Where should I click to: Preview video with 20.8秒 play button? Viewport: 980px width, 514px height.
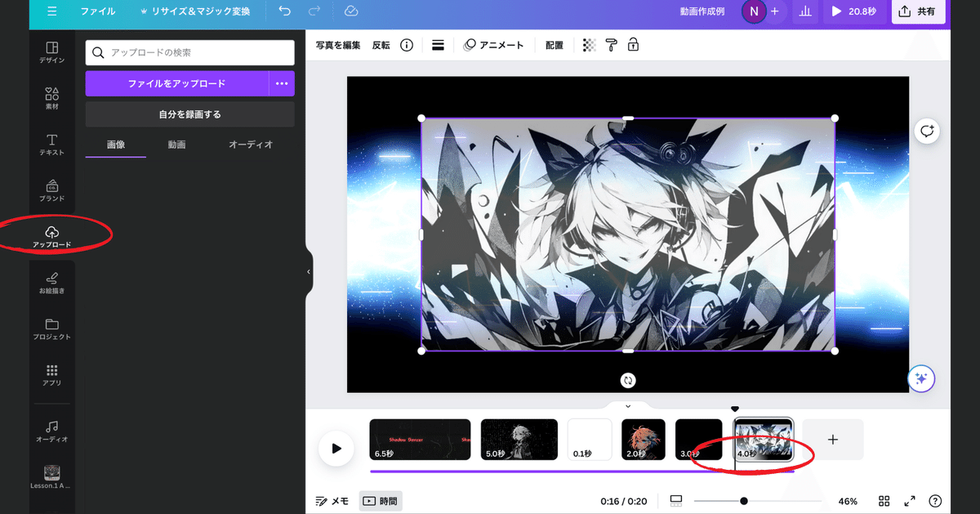[854, 11]
